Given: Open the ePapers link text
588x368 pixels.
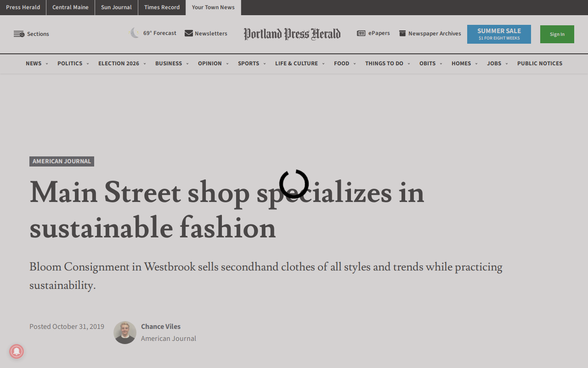Looking at the screenshot, I should coord(379,33).
